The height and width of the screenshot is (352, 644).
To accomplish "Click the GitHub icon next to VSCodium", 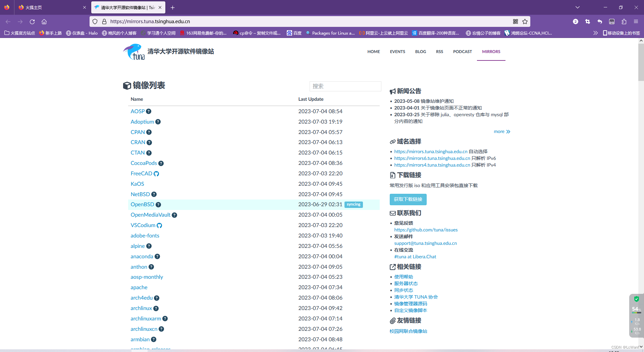I will tap(159, 225).
